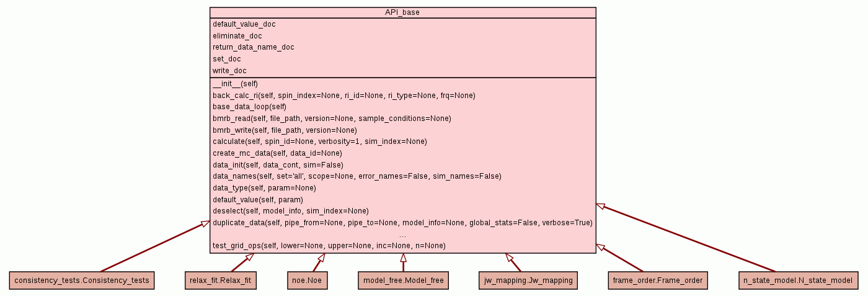Viewport: 868px width, 296px height.
Task: Click the duplicate_data method line
Action: pos(402,223)
